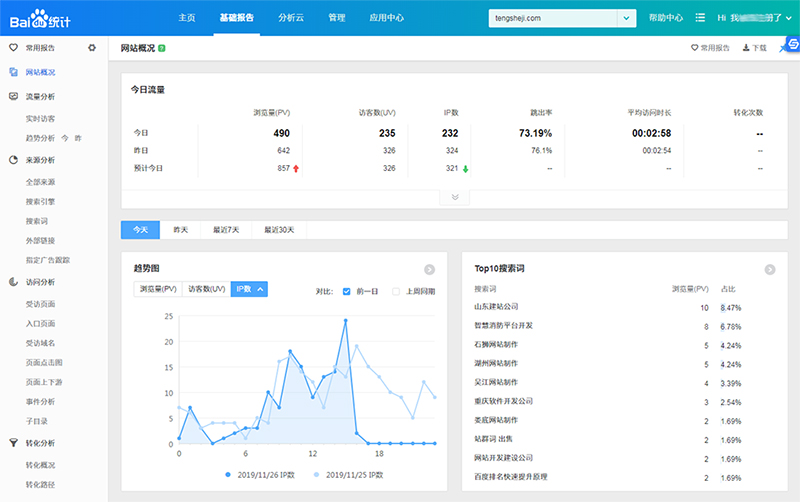Switch to the 最近7天 date tab

226,230
